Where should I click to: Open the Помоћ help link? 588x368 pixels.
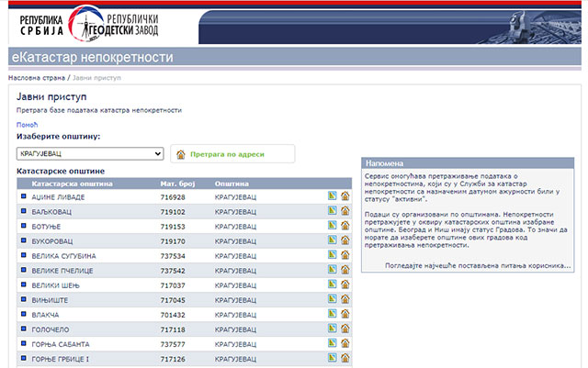pos(27,125)
